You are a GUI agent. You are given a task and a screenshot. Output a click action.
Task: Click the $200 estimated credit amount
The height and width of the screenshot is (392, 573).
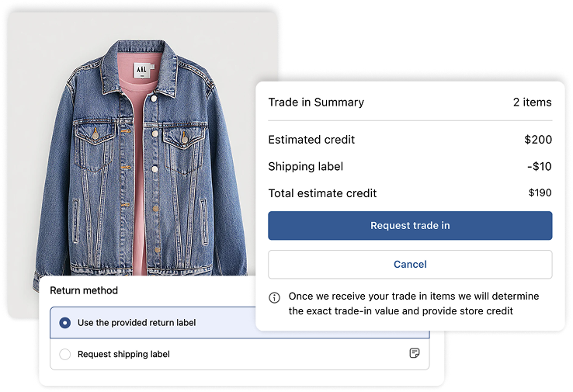538,140
